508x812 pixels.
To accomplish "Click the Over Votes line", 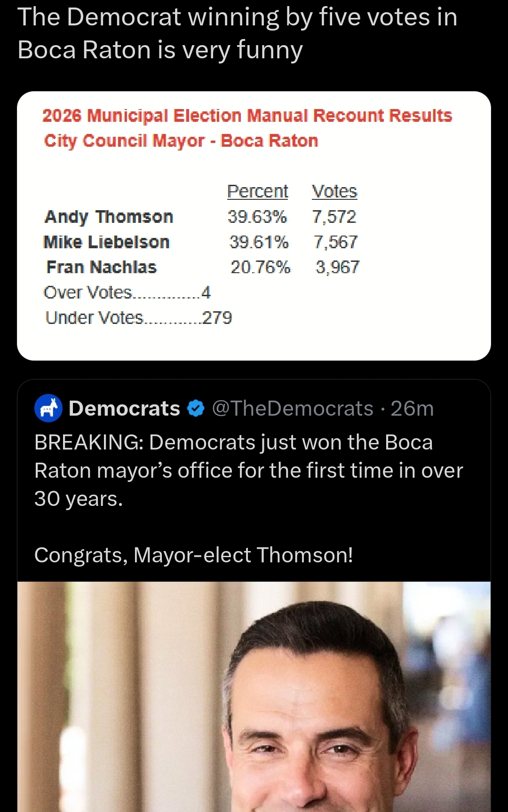I will click(127, 292).
